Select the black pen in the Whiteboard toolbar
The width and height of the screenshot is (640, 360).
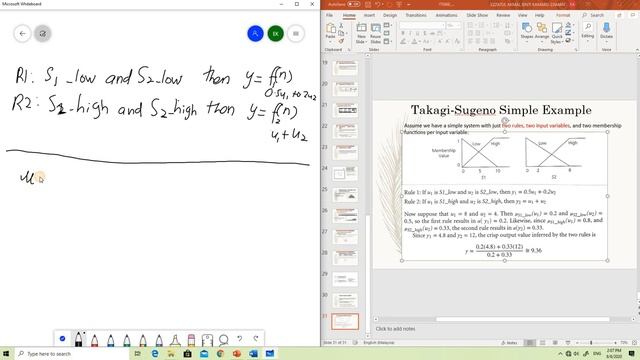78,339
